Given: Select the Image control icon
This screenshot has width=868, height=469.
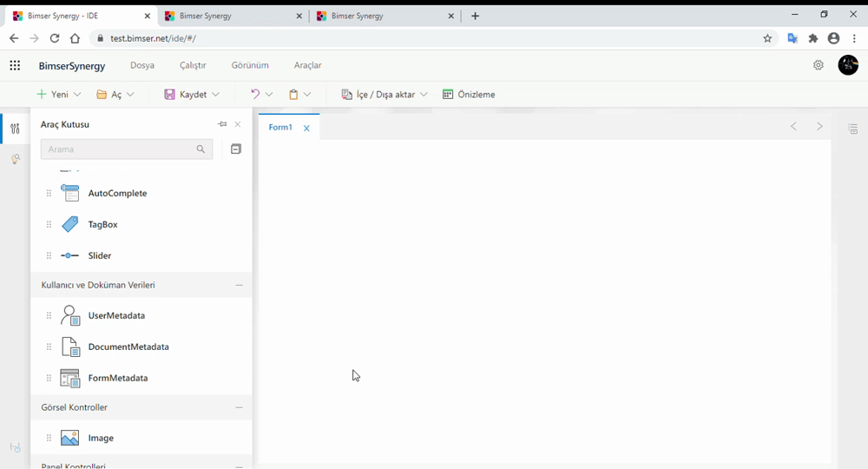Looking at the screenshot, I should coord(70,439).
